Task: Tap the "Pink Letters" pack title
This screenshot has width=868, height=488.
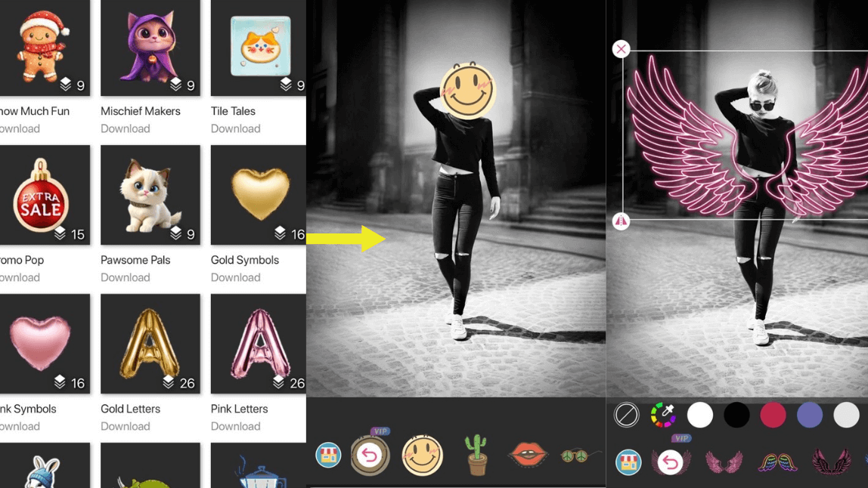Action: tap(239, 409)
